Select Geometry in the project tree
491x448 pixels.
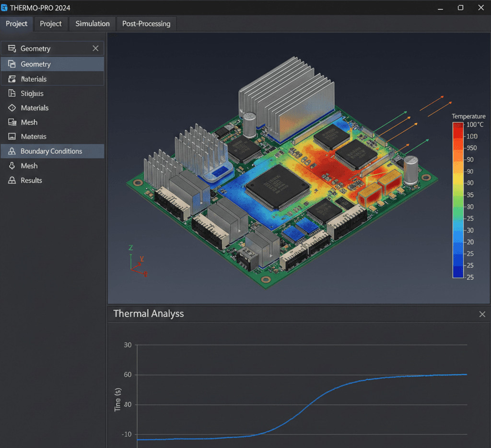pyautogui.click(x=35, y=64)
